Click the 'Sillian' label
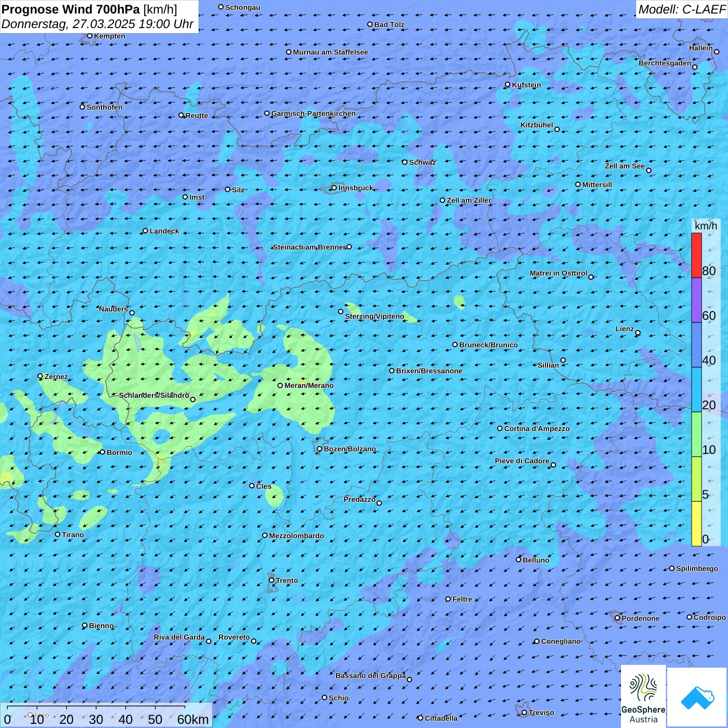 [x=548, y=365]
